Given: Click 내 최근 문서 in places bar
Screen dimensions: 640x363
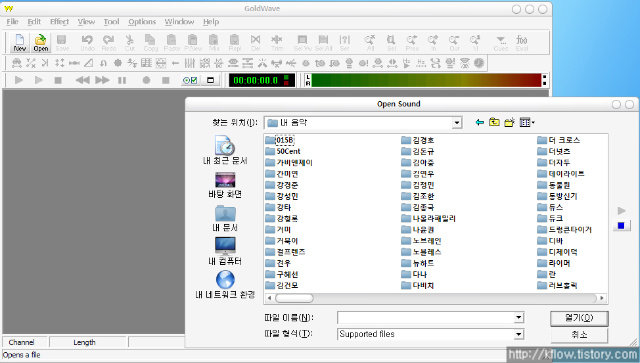Looking at the screenshot, I should (225, 149).
